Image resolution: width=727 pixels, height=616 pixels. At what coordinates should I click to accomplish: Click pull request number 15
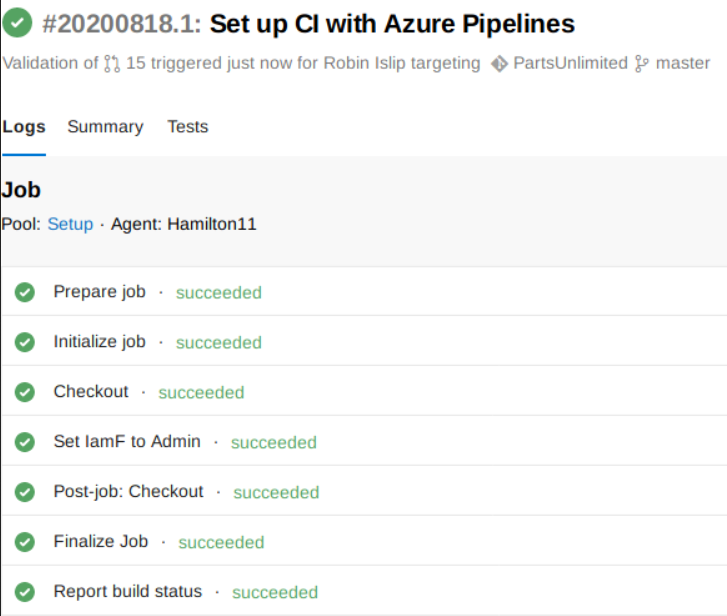(135, 63)
